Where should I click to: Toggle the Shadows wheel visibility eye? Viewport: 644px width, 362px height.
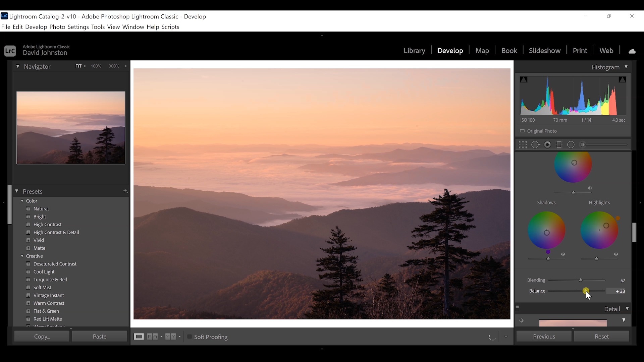click(563, 254)
